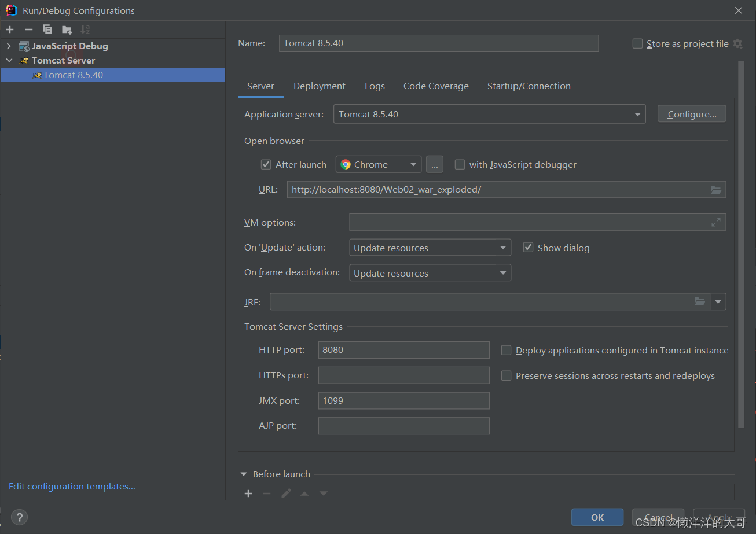Click the HTTP port field
The height and width of the screenshot is (534, 756).
403,350
